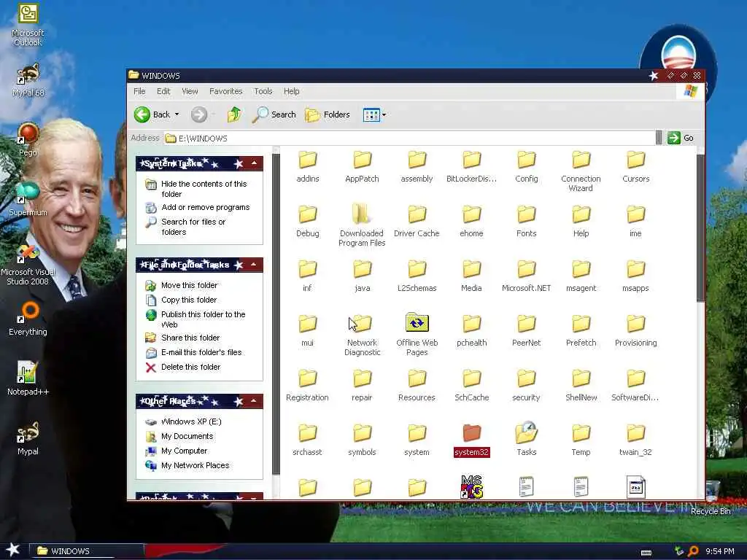Viewport: 747px width, 560px height.
Task: Select the Fonts folder
Action: [527, 221]
